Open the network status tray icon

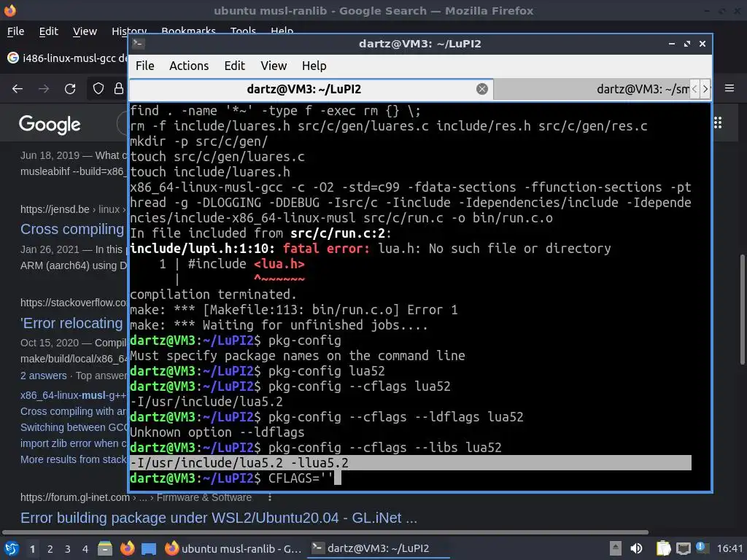coord(683,548)
